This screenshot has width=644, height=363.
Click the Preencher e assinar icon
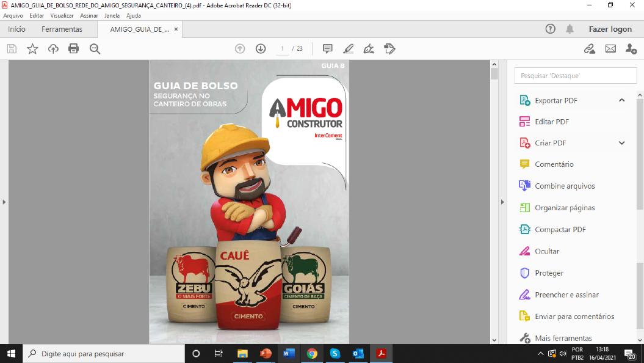(x=525, y=295)
